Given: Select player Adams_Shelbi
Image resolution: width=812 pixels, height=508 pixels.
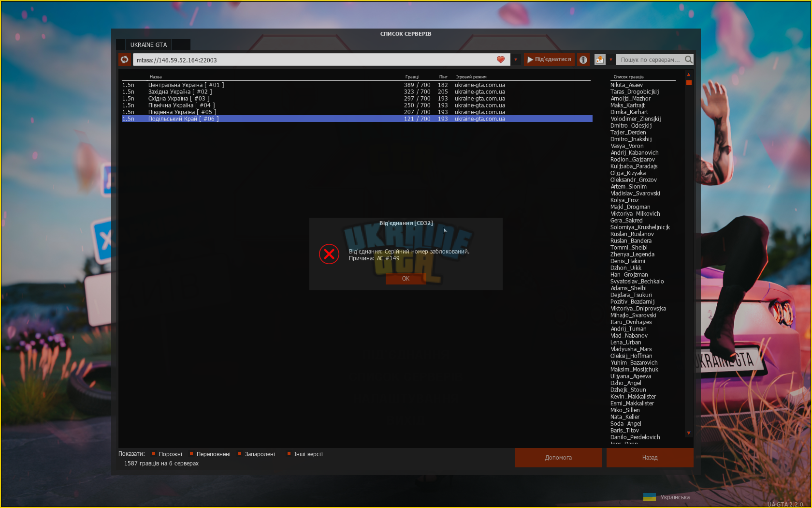Looking at the screenshot, I should [628, 288].
